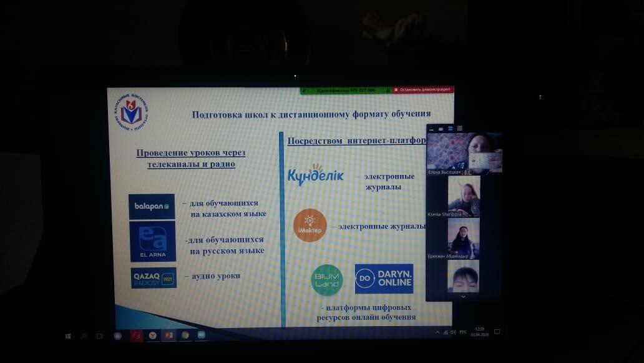The height and width of the screenshot is (363, 644).
Task: Switch video panel to grid view
Action: [x=459, y=128]
